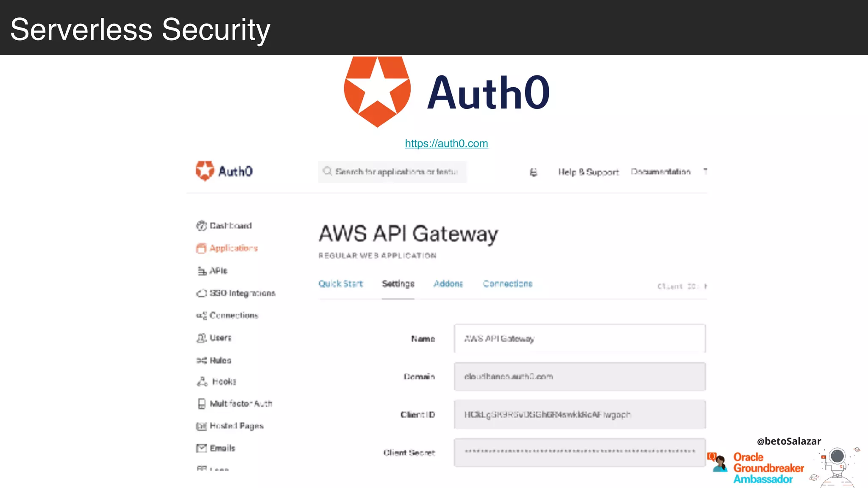Click the Hosted Pages sidebar icon

pos(201,426)
